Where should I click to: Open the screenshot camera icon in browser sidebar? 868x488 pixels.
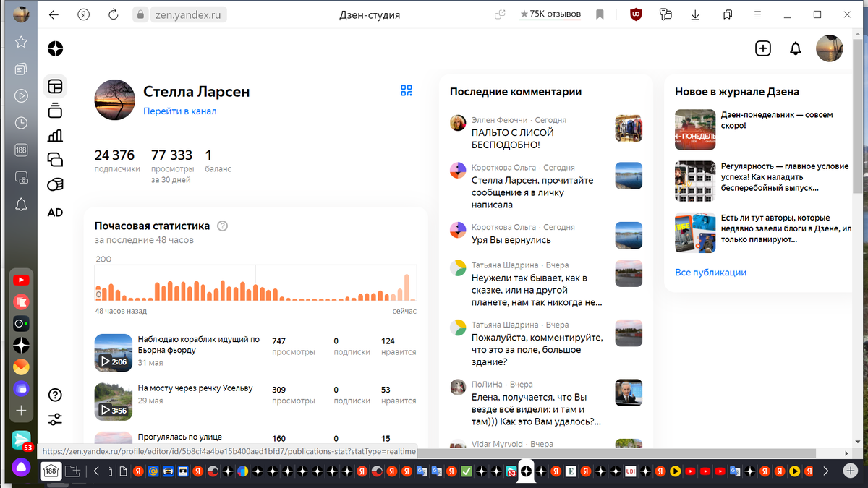21,177
